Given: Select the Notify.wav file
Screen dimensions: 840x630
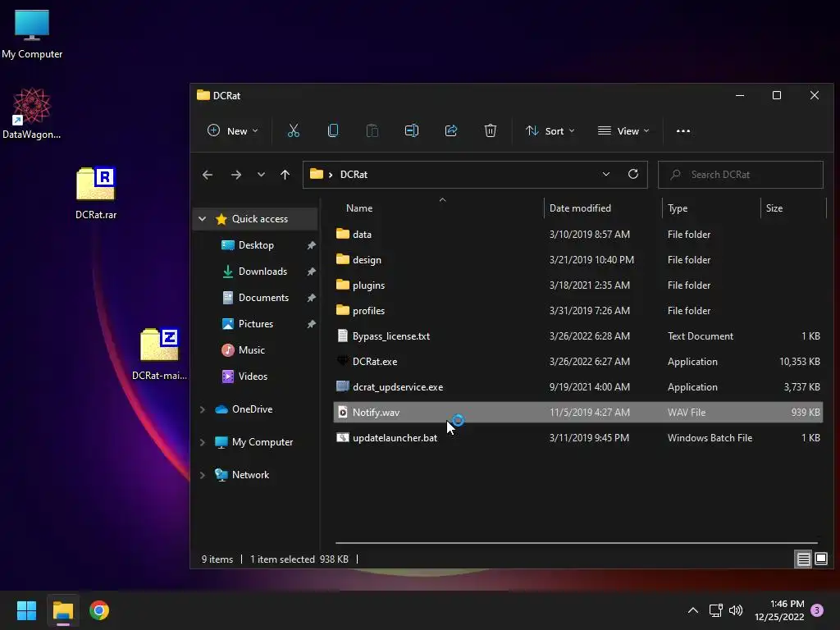Looking at the screenshot, I should coord(577,412).
